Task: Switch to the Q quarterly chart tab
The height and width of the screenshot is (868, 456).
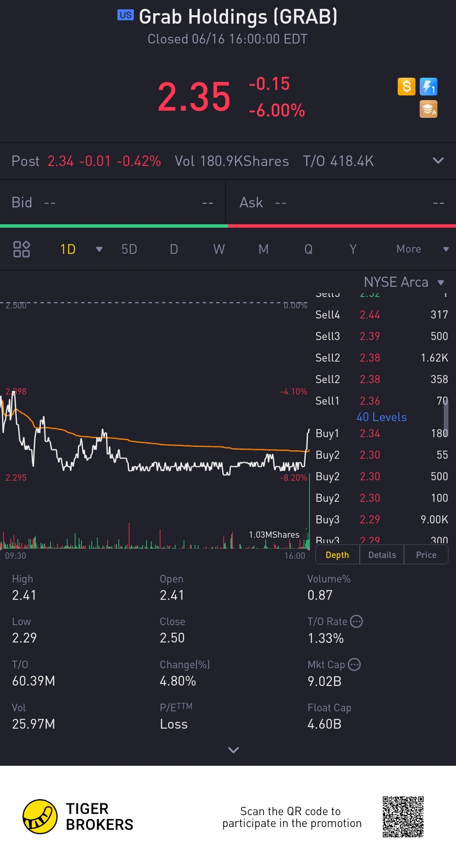Action: (x=309, y=249)
